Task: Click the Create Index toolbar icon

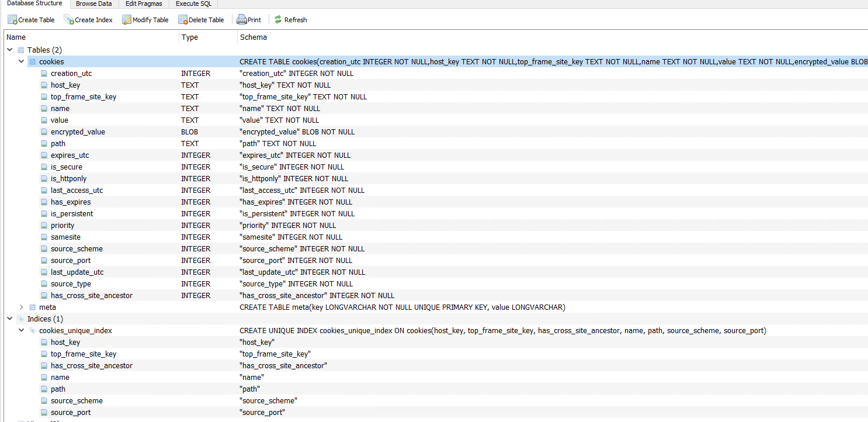Action: (x=69, y=20)
